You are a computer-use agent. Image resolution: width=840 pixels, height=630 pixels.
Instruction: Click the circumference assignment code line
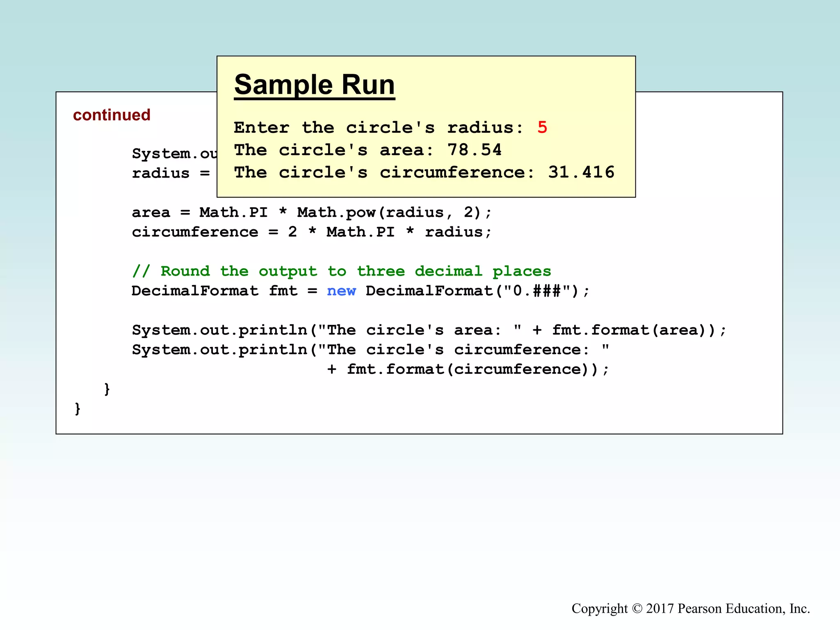point(311,232)
